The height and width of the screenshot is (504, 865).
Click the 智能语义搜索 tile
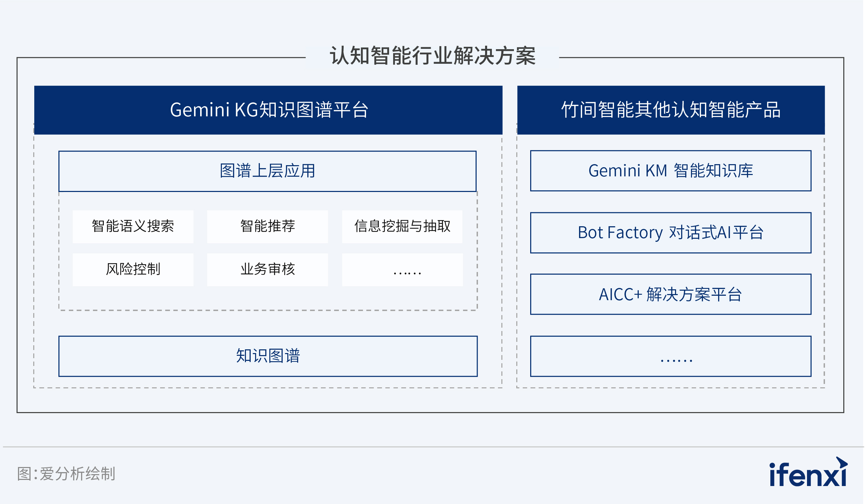click(133, 227)
